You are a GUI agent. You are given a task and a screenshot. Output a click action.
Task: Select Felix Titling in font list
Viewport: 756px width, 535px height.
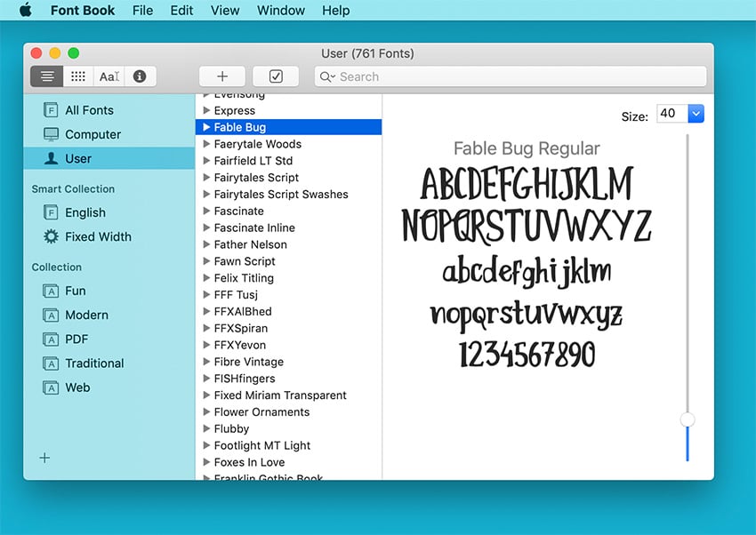[289, 278]
